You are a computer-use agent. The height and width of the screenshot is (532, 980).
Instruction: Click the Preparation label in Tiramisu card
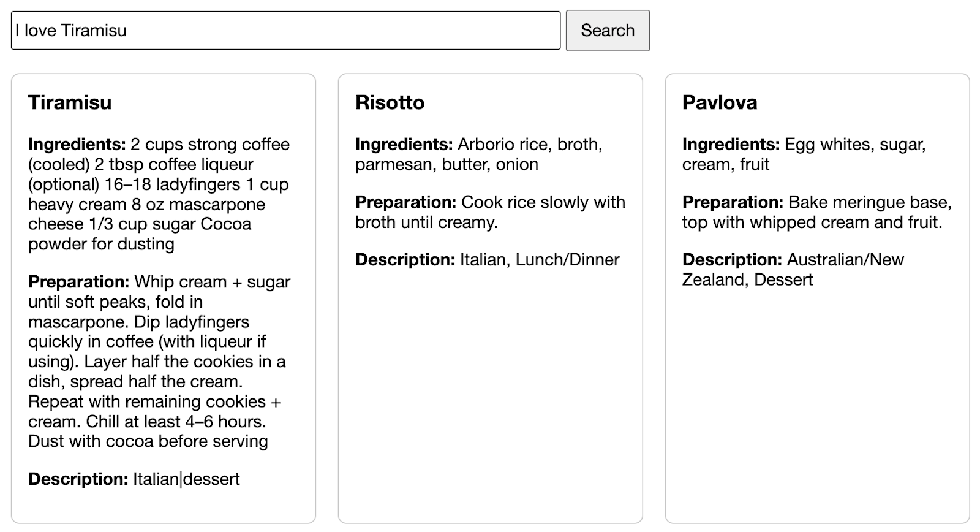(x=78, y=282)
